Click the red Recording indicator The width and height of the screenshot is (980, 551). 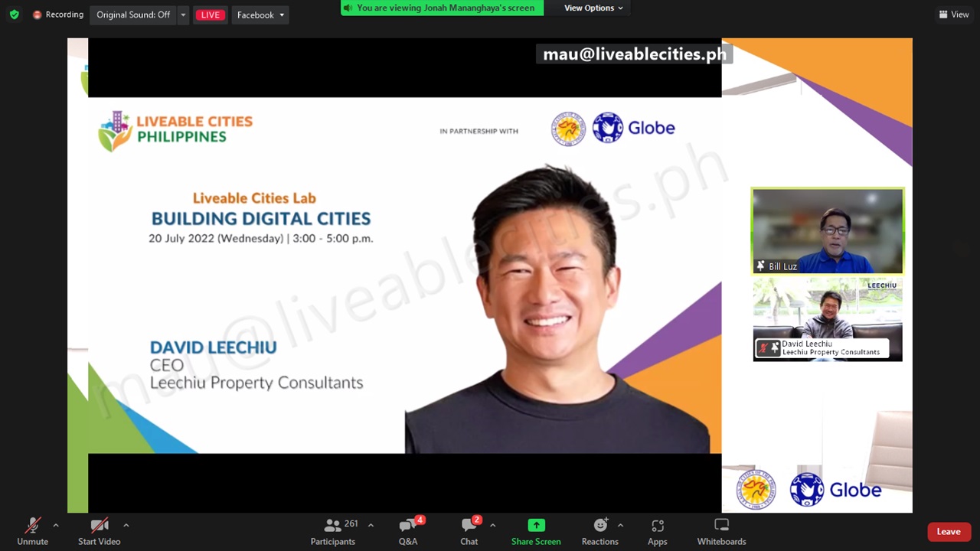point(58,15)
